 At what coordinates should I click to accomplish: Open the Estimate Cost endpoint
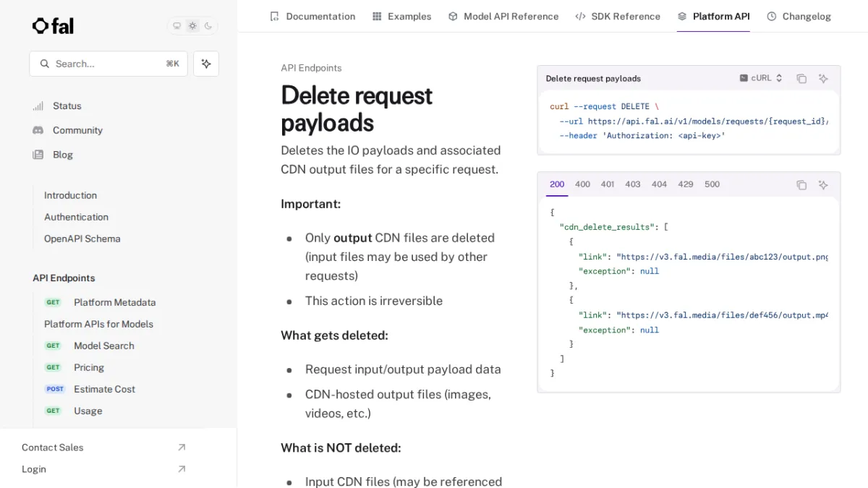104,389
